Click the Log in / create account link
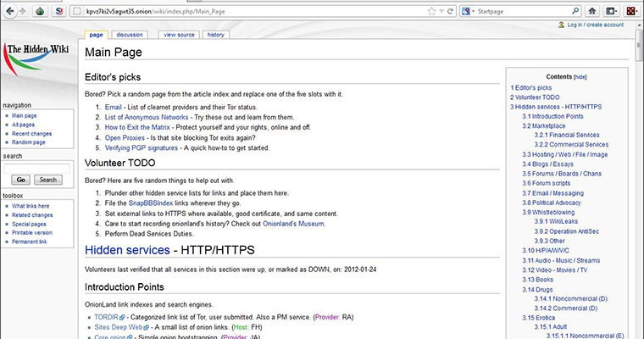This screenshot has height=339, width=644. pos(595,25)
